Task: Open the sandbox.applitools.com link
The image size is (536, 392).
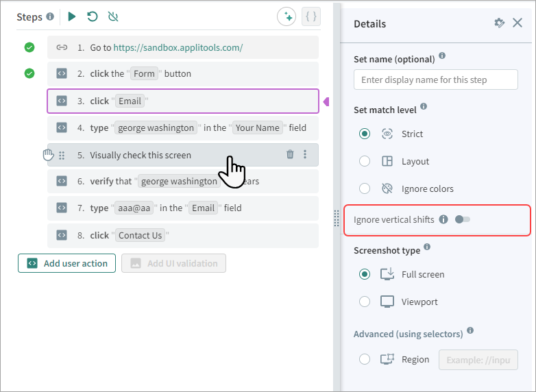Action: [178, 47]
